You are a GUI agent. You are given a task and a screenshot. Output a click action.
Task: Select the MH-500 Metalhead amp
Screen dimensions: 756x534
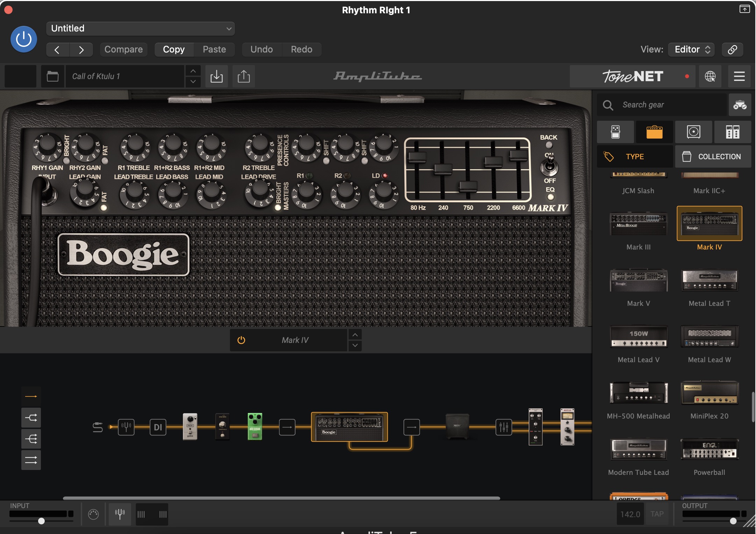(x=639, y=400)
